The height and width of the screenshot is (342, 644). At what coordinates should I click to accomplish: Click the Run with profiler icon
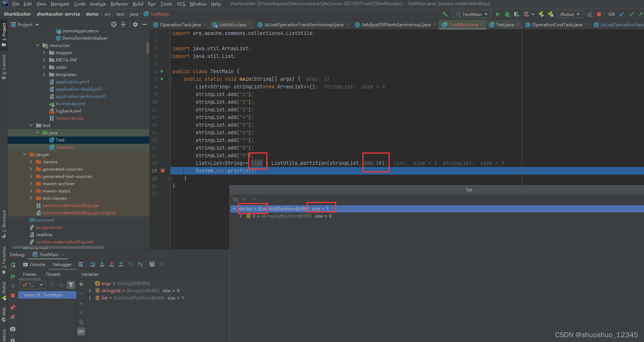coord(526,14)
